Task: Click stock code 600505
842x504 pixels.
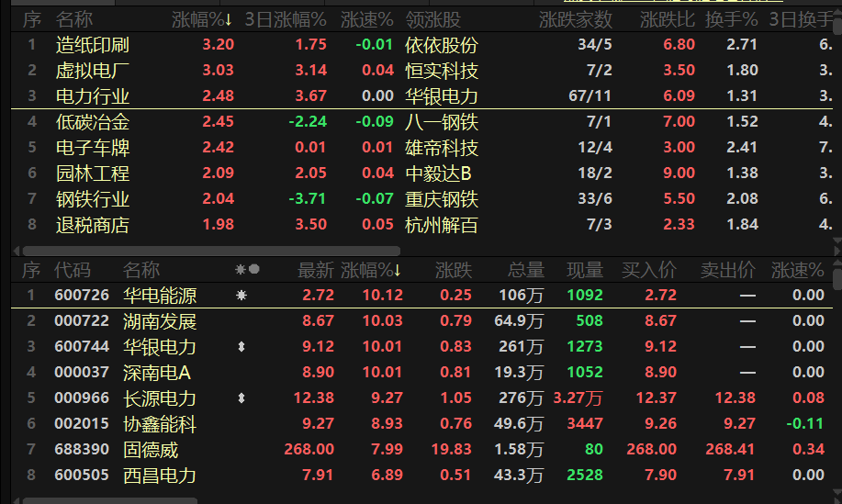Action: click(82, 475)
